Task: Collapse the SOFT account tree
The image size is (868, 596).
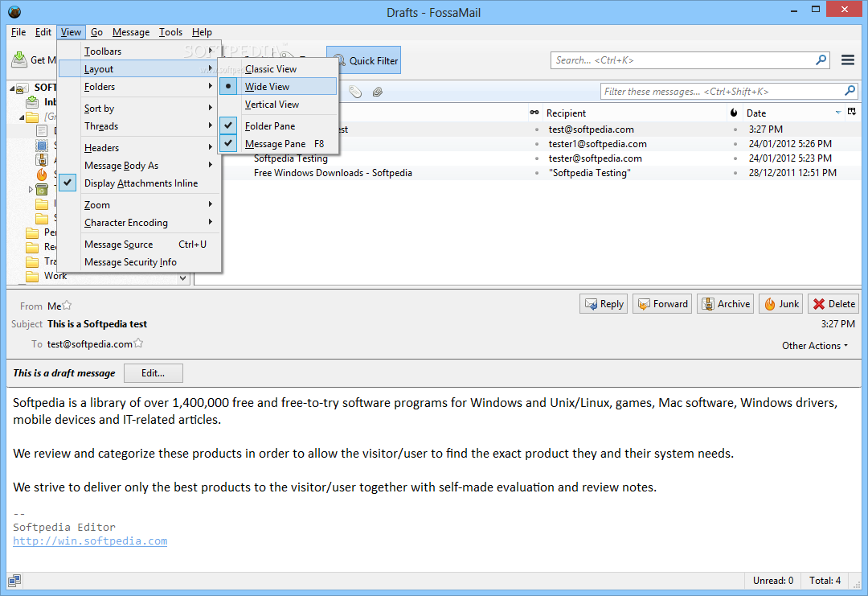Action: click(x=11, y=88)
